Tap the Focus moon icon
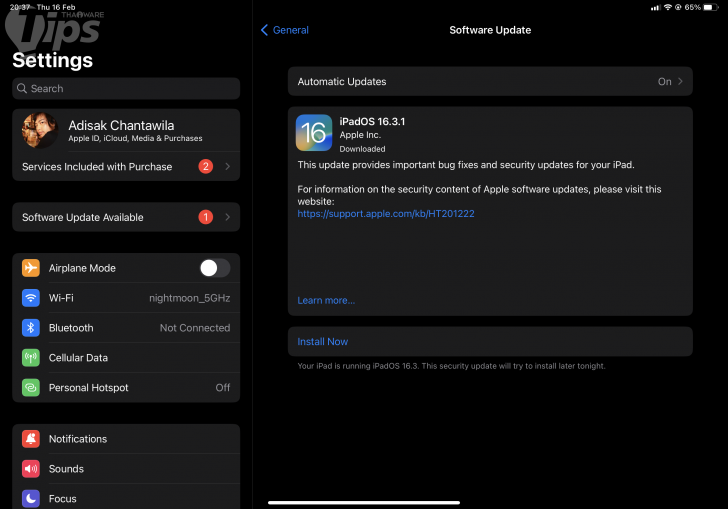Screen dimensions: 728x509 (31, 498)
